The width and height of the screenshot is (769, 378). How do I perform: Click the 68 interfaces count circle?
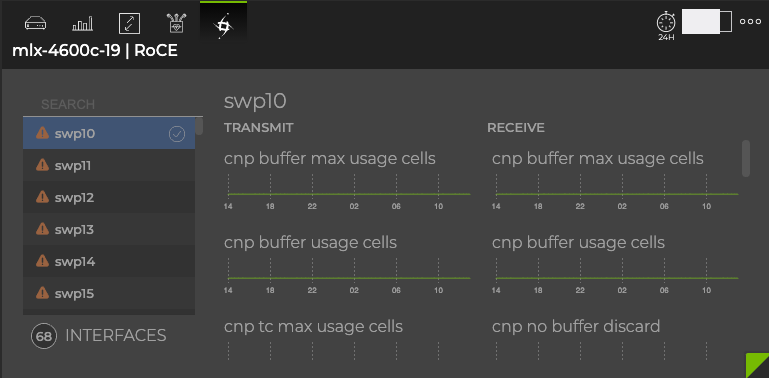pyautogui.click(x=44, y=336)
